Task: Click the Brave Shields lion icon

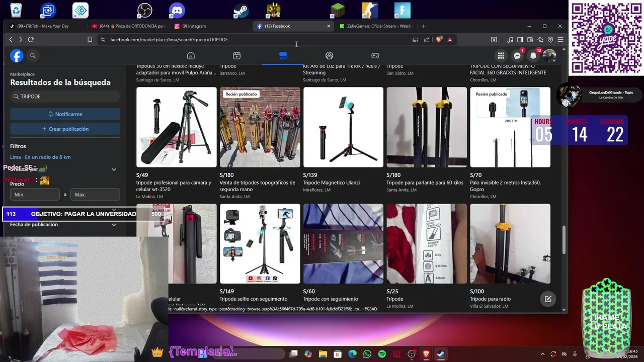Action: click(439, 40)
